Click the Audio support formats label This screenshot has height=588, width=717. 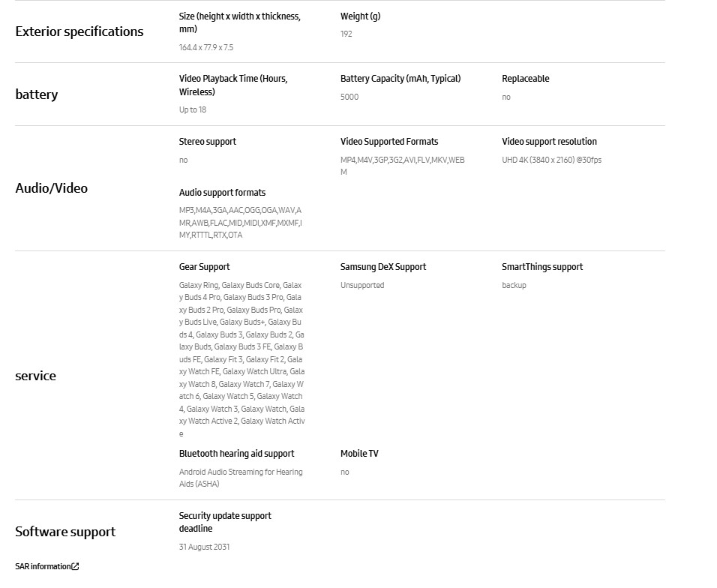point(222,193)
